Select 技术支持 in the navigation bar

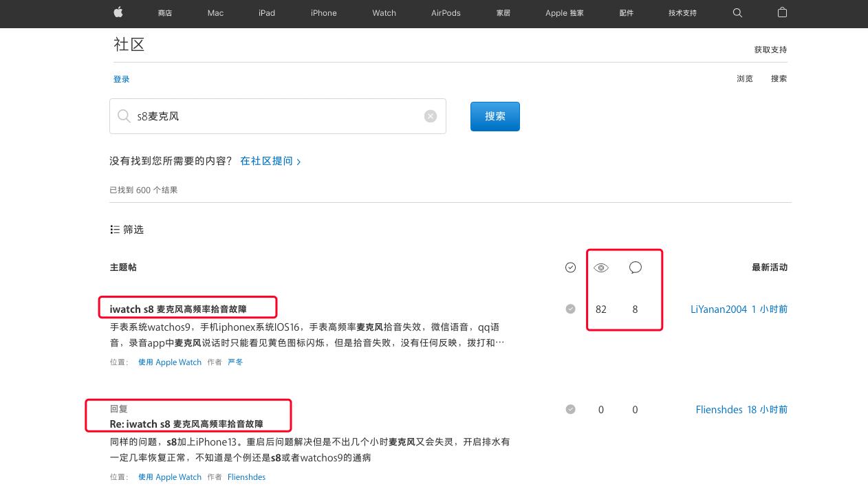682,13
